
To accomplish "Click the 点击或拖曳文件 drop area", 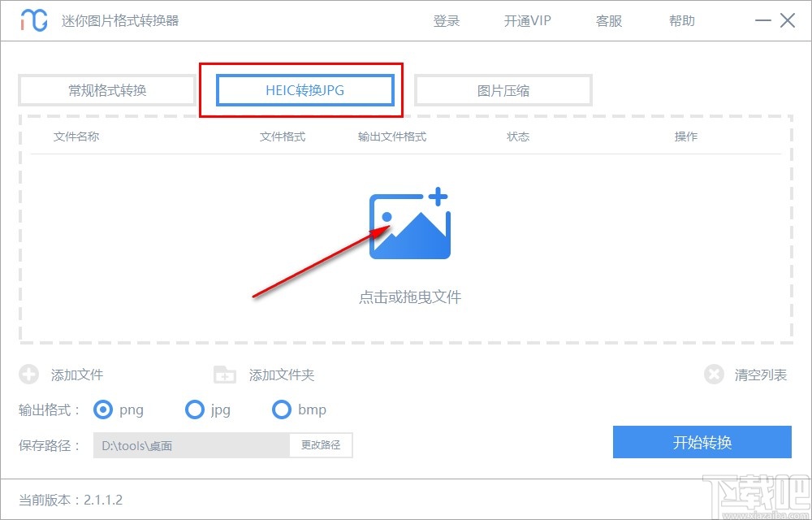I will point(410,297).
